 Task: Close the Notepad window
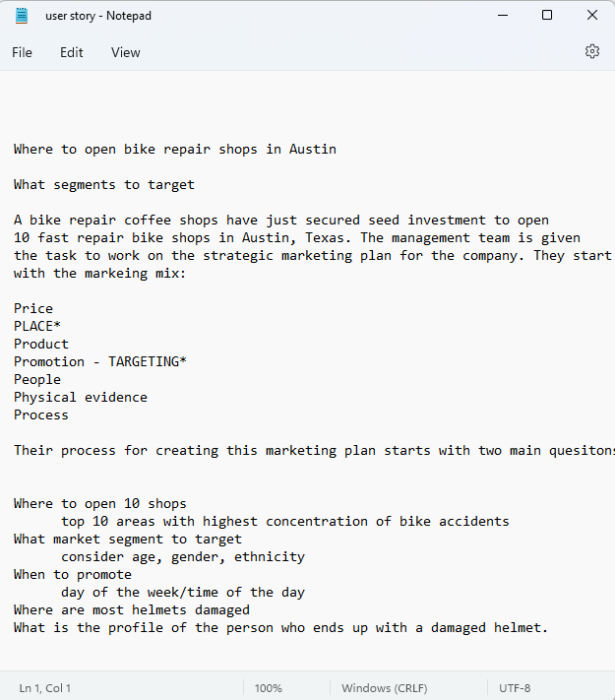(x=592, y=15)
